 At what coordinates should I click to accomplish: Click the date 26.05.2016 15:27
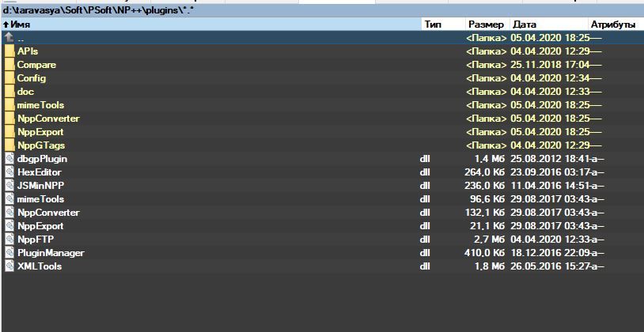click(x=550, y=266)
